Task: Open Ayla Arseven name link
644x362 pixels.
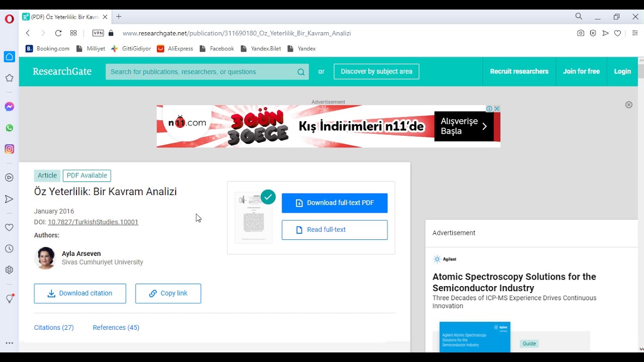Action: coord(82,253)
